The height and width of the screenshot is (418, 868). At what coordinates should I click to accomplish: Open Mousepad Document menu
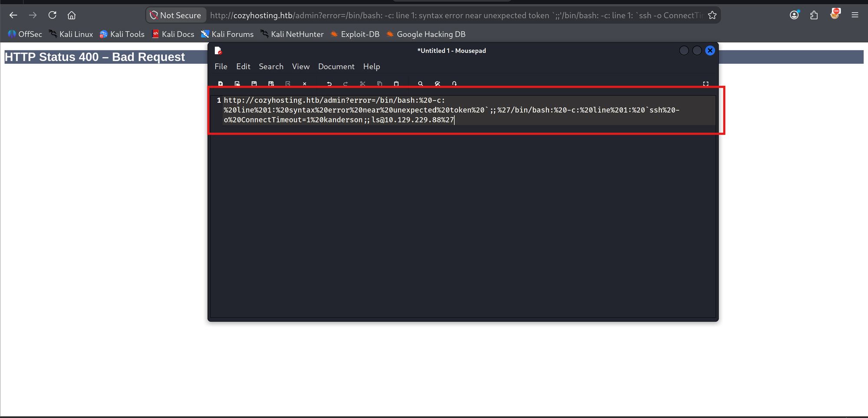(336, 66)
